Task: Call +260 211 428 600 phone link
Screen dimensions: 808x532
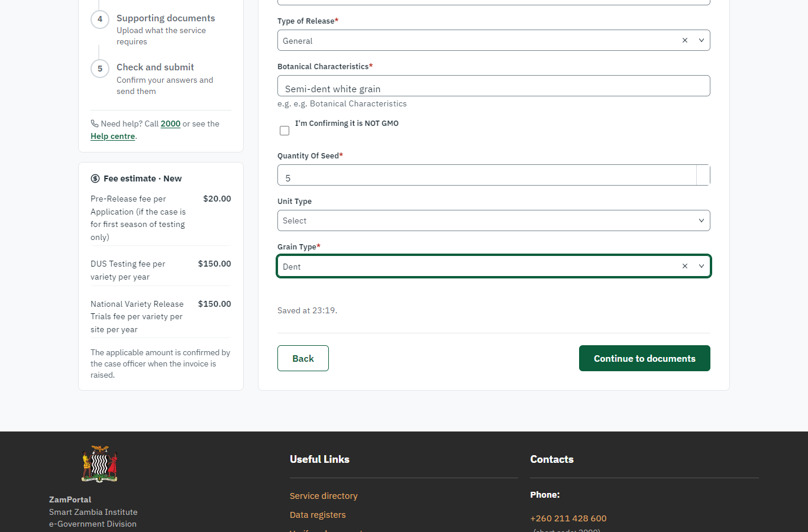Action: [x=568, y=518]
